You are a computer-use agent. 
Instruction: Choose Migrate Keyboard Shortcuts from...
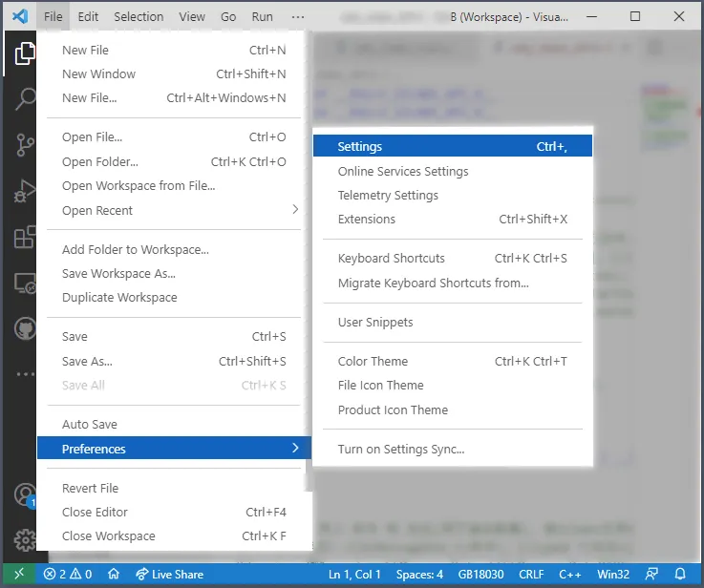(453, 283)
